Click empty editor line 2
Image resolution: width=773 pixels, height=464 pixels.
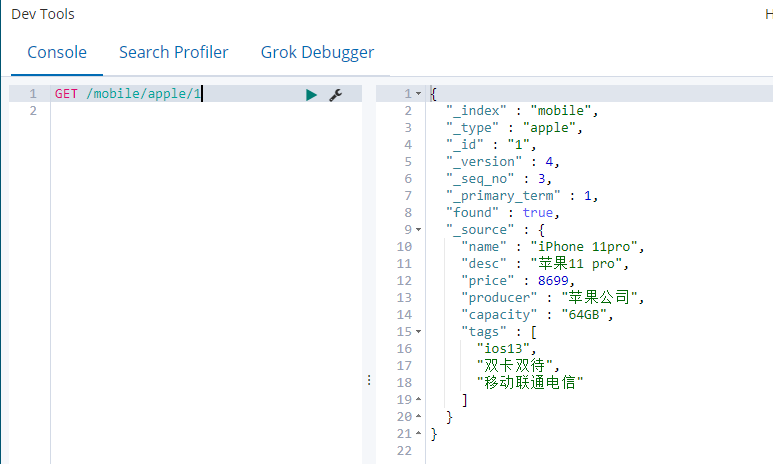pos(206,110)
